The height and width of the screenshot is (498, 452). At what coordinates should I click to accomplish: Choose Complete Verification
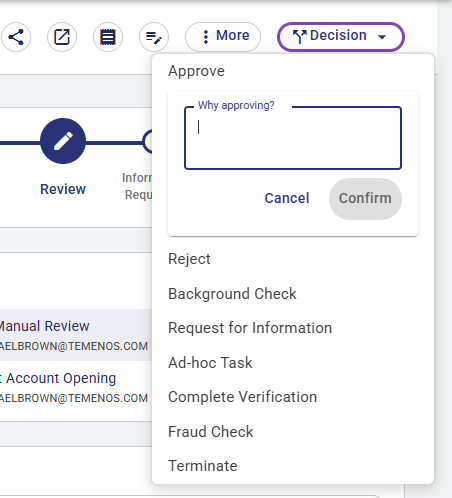[x=293, y=397]
